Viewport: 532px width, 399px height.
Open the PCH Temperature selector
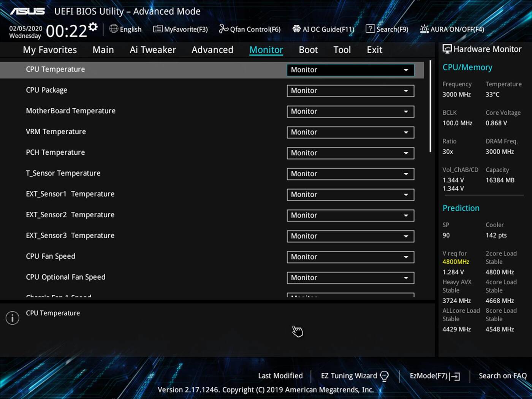[350, 153]
